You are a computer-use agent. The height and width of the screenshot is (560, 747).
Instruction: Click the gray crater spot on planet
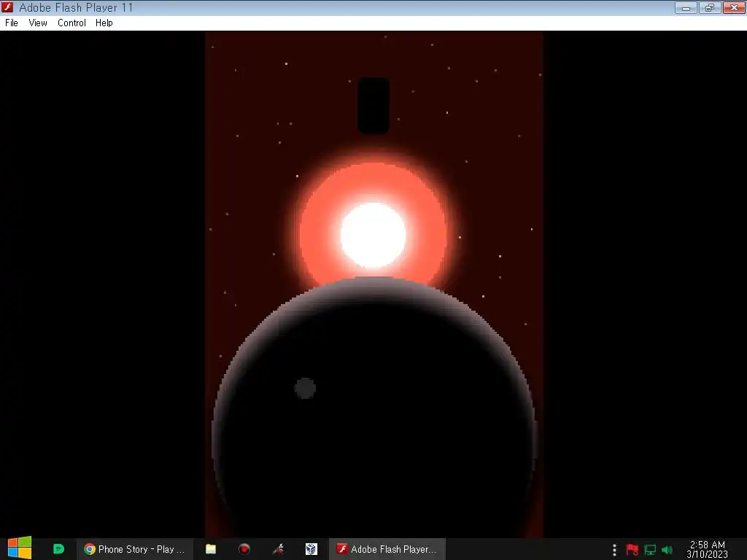tap(305, 388)
